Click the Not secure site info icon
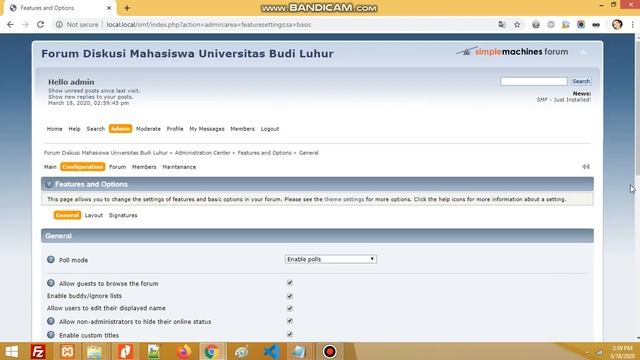This screenshot has width=640, height=360. click(x=59, y=24)
